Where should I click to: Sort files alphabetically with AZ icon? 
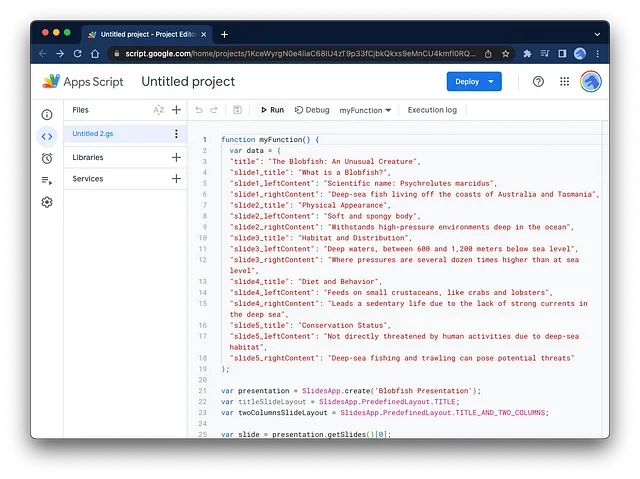(x=158, y=110)
